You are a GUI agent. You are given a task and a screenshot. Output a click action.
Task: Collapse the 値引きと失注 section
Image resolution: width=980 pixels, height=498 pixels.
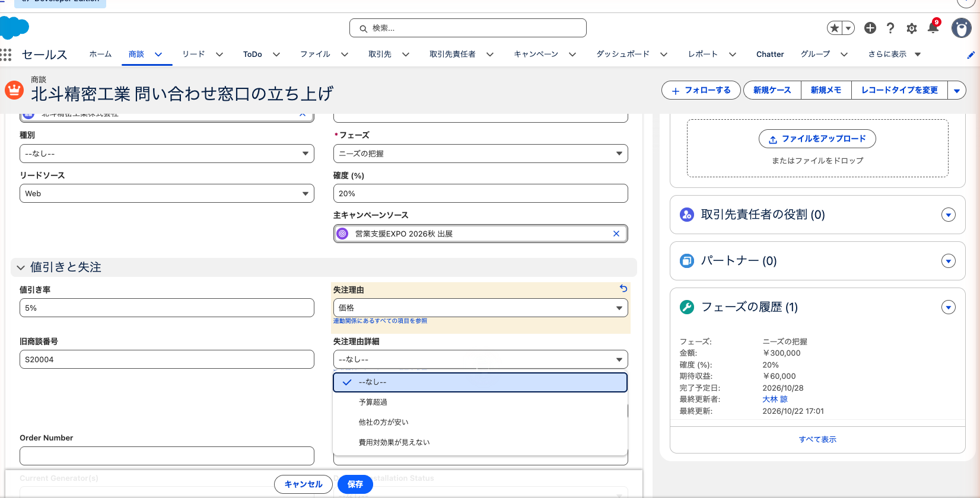pos(21,267)
